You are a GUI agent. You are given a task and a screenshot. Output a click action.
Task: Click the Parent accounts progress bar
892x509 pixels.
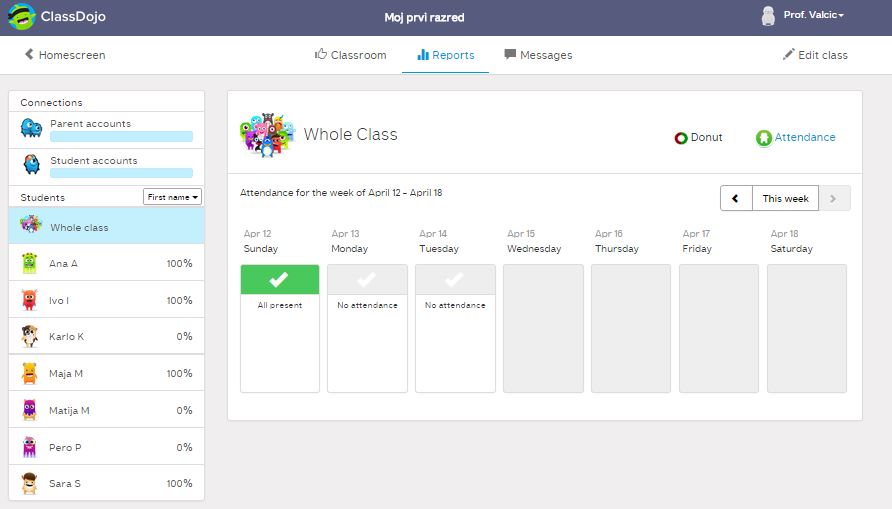[120, 138]
